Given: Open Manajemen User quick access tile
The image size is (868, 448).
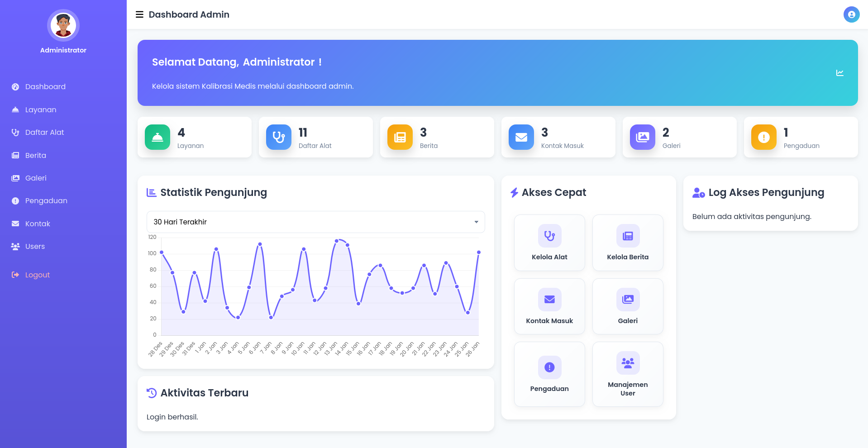Looking at the screenshot, I should click(x=628, y=374).
